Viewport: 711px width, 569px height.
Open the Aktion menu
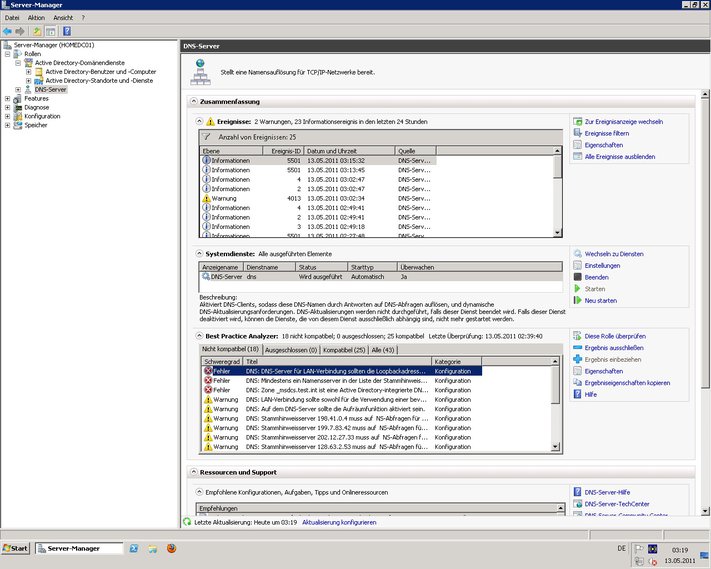point(36,18)
